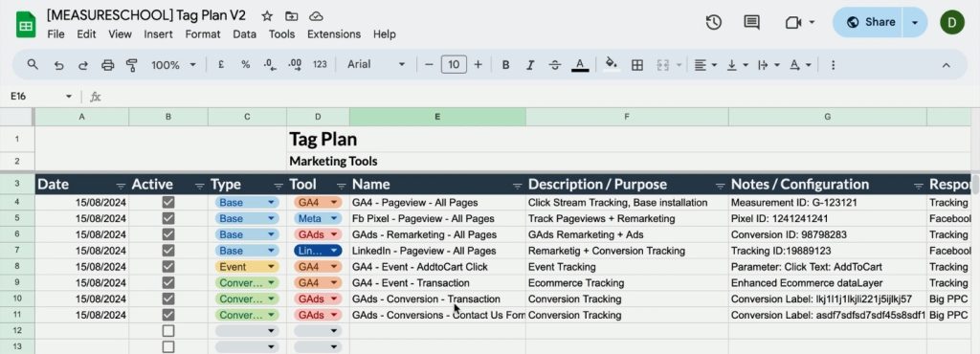Open more toolbar options (three dots)
This screenshot has height=354, width=980.
coord(833,65)
